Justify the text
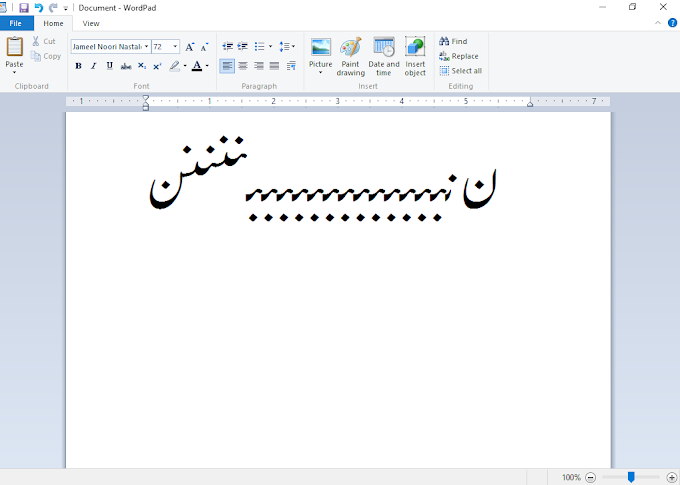 (x=275, y=66)
